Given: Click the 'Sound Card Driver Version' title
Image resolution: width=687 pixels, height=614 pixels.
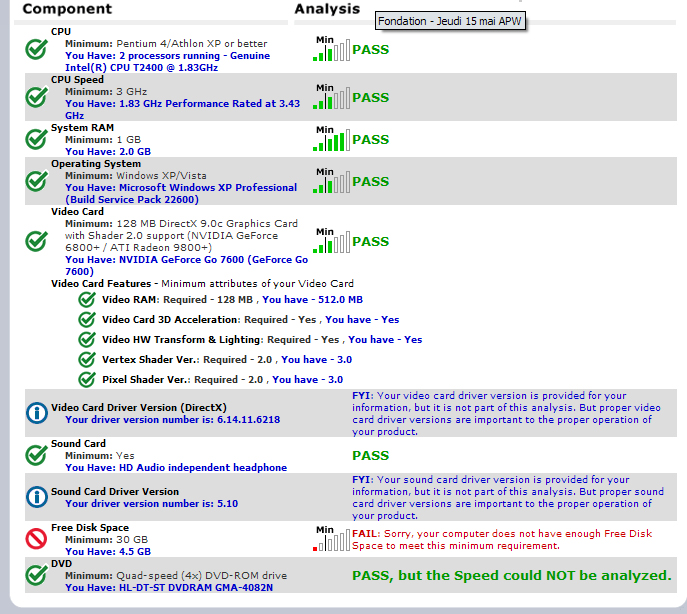Looking at the screenshot, I should [x=115, y=492].
